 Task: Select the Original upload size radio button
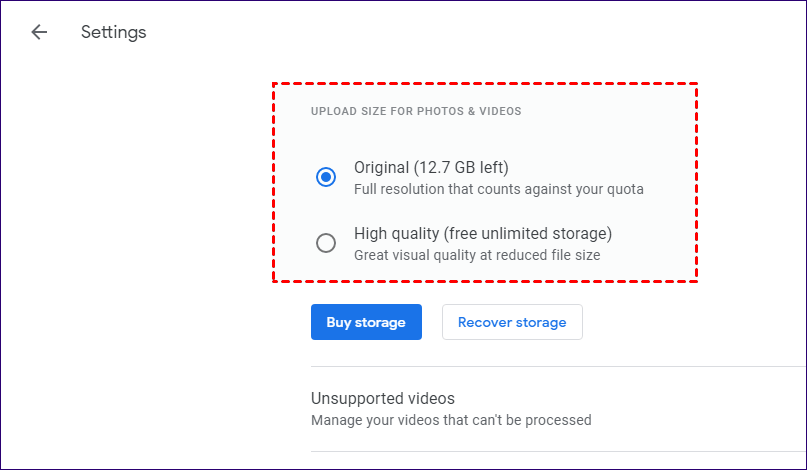pyautogui.click(x=326, y=177)
